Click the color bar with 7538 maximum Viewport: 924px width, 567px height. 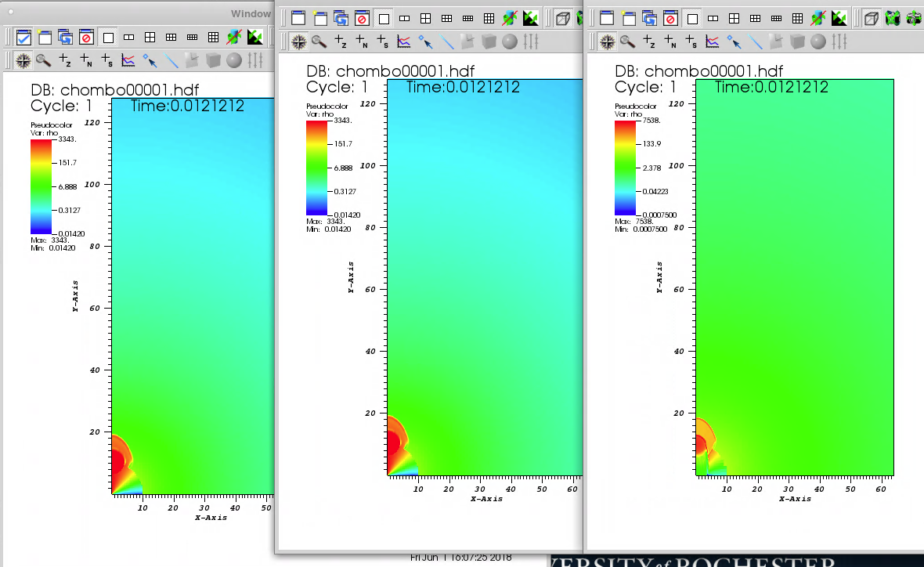625,168
